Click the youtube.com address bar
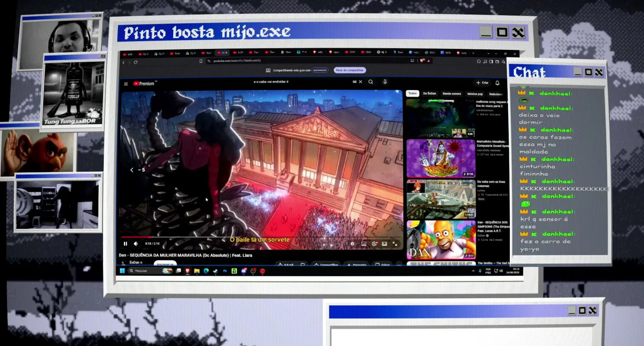 [308, 61]
